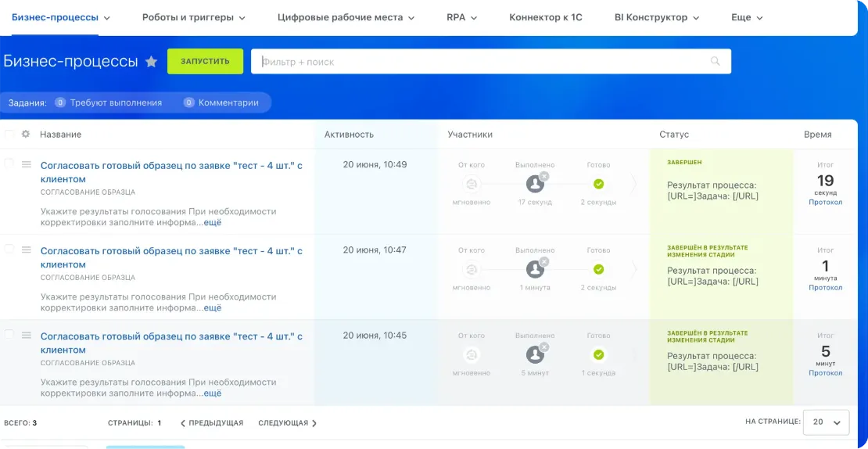Check the checkbox for the 10:45 process row
The image size is (868, 449).
tap(9, 334)
